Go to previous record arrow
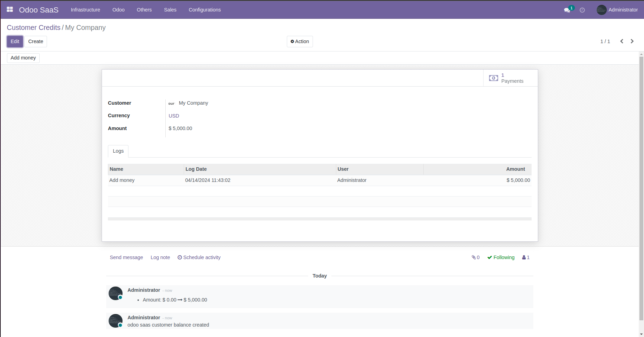644x337 pixels. click(x=622, y=41)
